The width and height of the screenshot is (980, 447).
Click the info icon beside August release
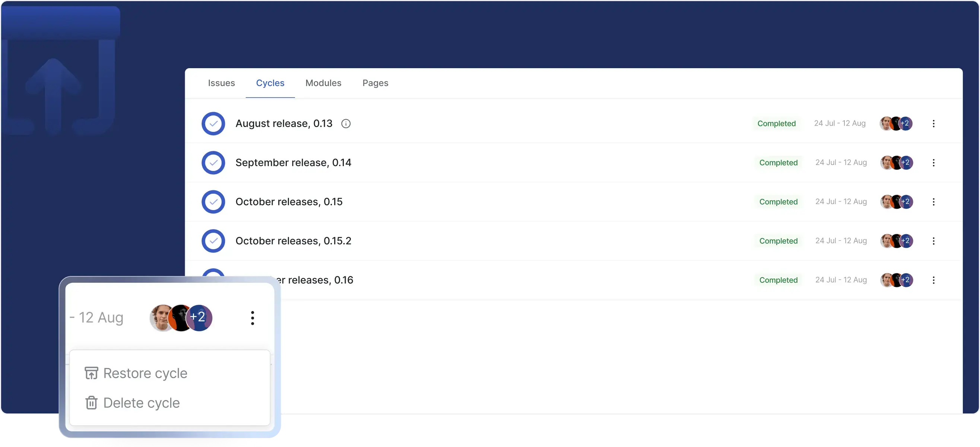(345, 124)
